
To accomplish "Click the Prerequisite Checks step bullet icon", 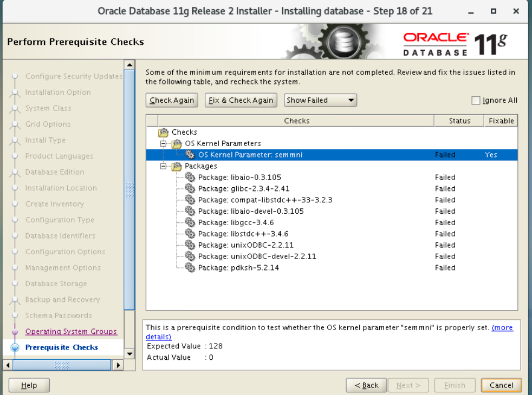I will point(15,347).
